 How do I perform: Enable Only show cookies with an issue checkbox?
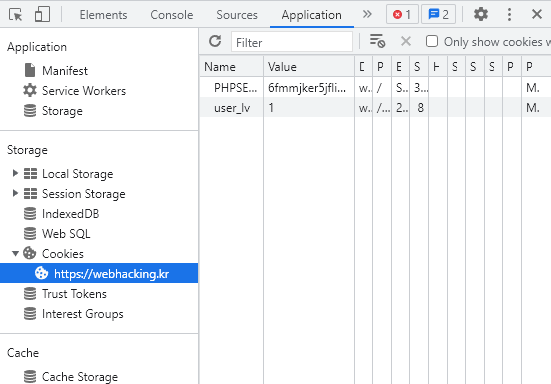pyautogui.click(x=432, y=41)
